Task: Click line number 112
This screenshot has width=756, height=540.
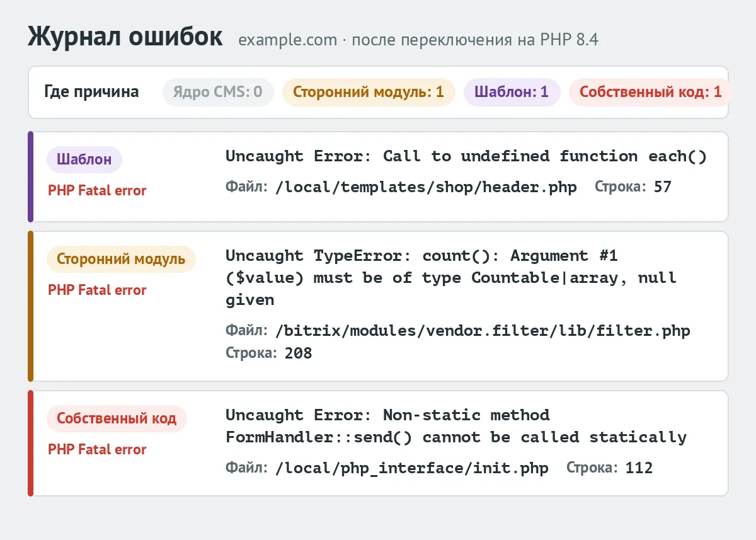Action: pos(639,468)
